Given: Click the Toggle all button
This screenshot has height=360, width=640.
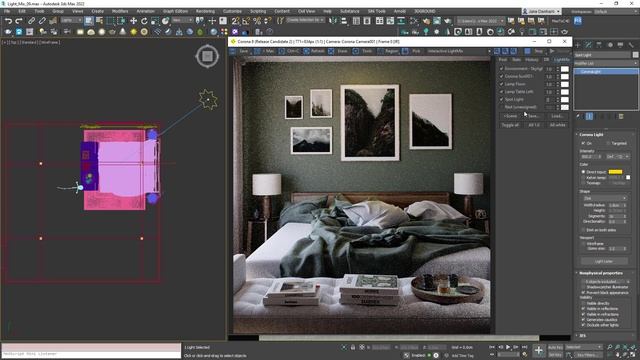Looking at the screenshot, I should point(510,125).
